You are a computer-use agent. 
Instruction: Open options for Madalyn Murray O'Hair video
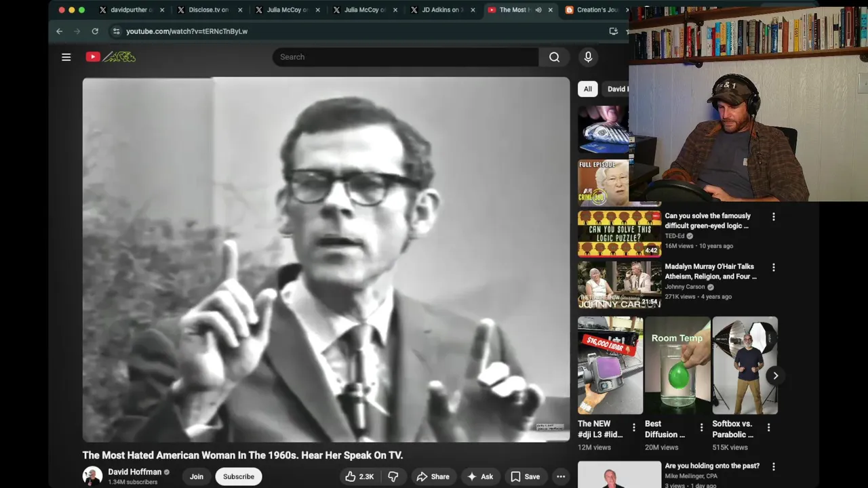point(774,268)
